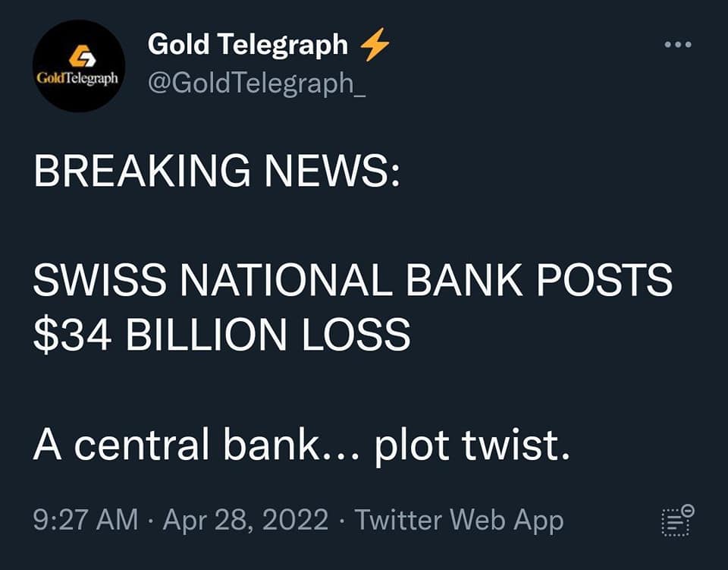Image resolution: width=728 pixels, height=570 pixels.
Task: Open the Twitter Web App source link
Action: [459, 521]
